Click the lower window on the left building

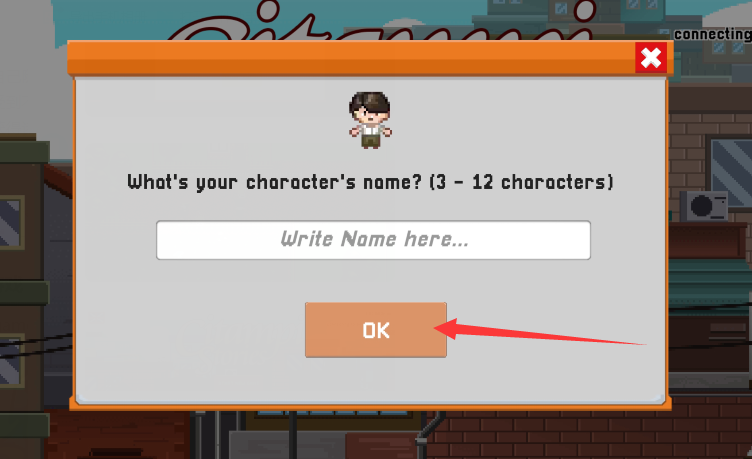(x=11, y=361)
